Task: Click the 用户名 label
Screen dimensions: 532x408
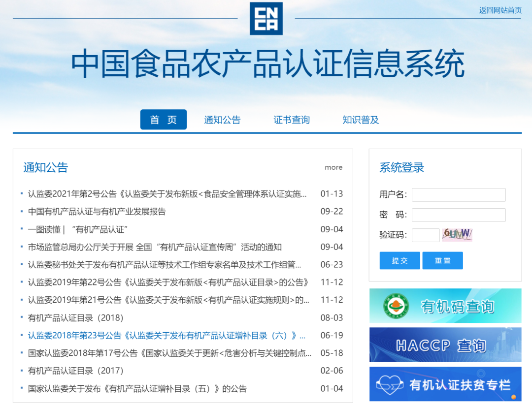Action: pyautogui.click(x=393, y=194)
